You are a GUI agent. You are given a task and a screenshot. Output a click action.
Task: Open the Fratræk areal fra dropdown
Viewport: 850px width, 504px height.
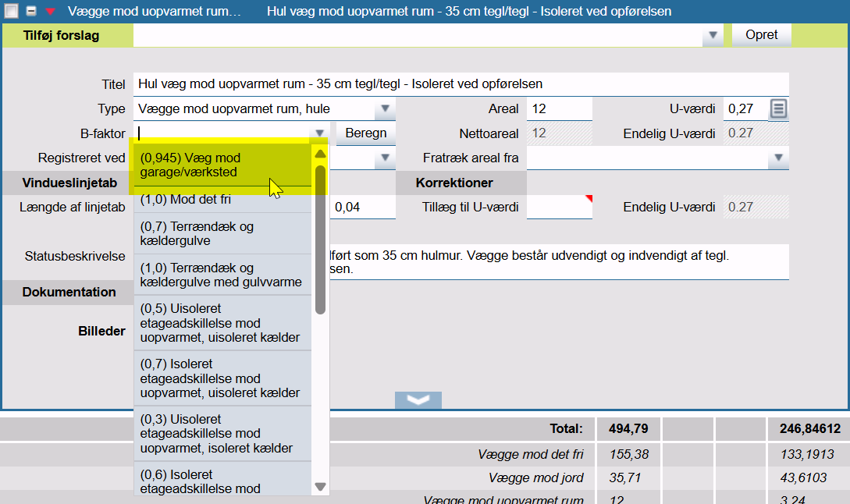click(777, 159)
